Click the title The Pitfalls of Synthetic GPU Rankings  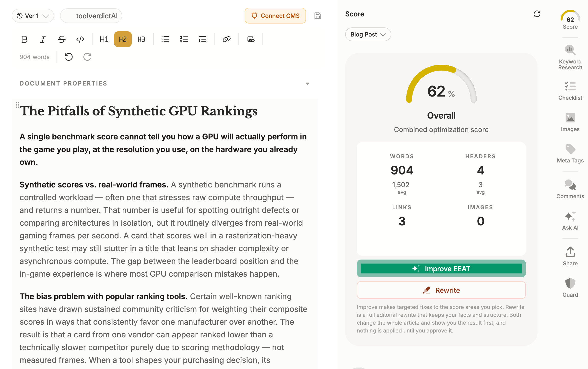tap(139, 111)
